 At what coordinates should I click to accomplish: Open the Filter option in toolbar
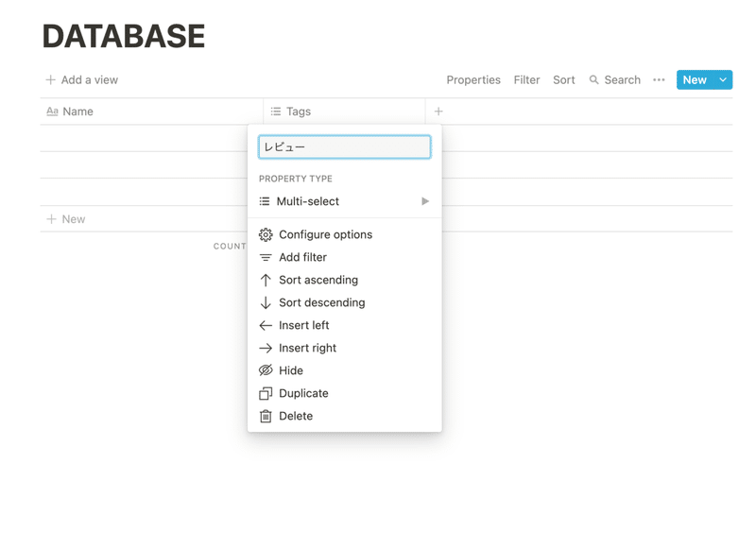(526, 80)
